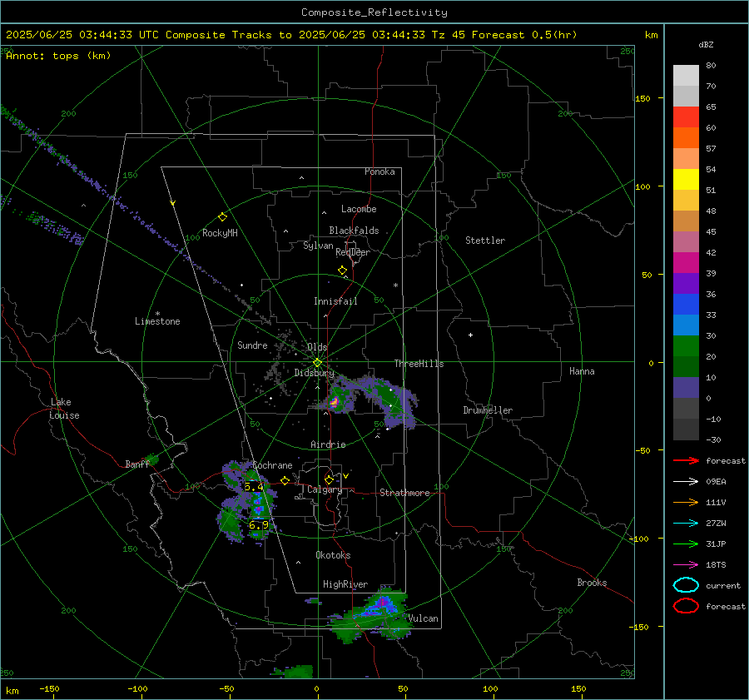This screenshot has width=749, height=700.
Task: Select the yellow diamond marker above RockyMH
Action: (x=222, y=217)
